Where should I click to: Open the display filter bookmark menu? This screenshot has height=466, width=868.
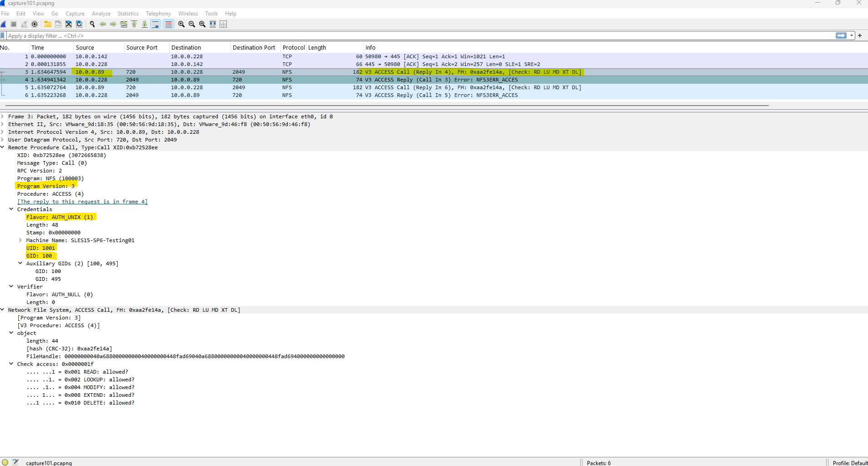(x=3, y=35)
